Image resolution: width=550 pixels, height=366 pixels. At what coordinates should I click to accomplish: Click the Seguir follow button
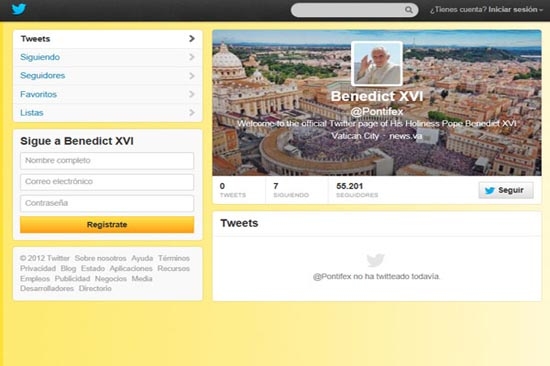click(x=506, y=190)
